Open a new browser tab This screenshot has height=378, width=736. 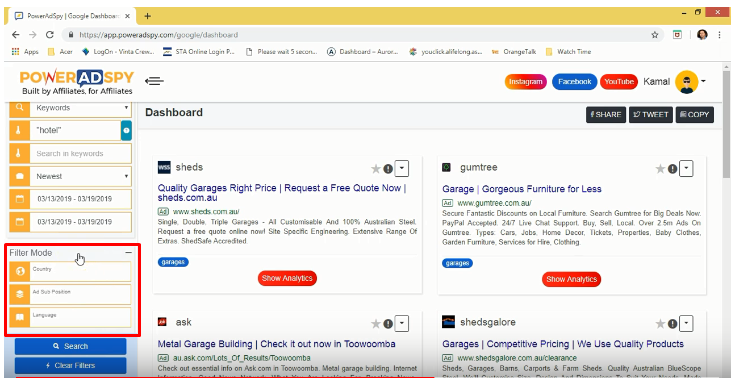(x=147, y=16)
